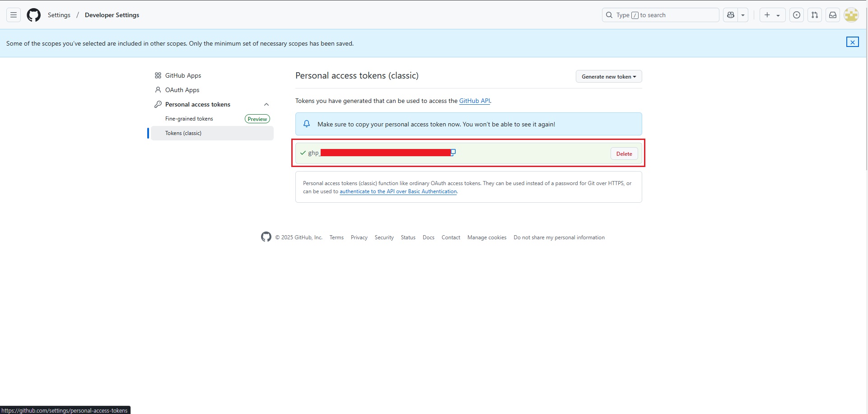Copy the token with the copy icon
This screenshot has height=414, width=868.
[453, 152]
